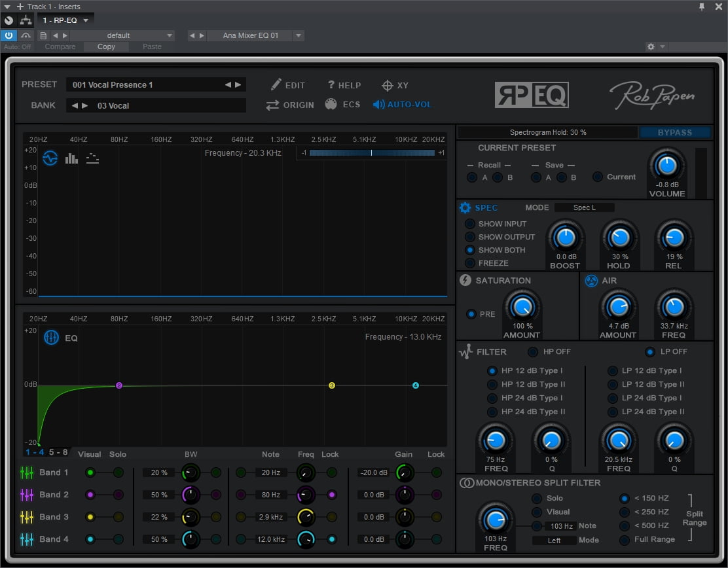Click the pin window icon

[x=702, y=7]
